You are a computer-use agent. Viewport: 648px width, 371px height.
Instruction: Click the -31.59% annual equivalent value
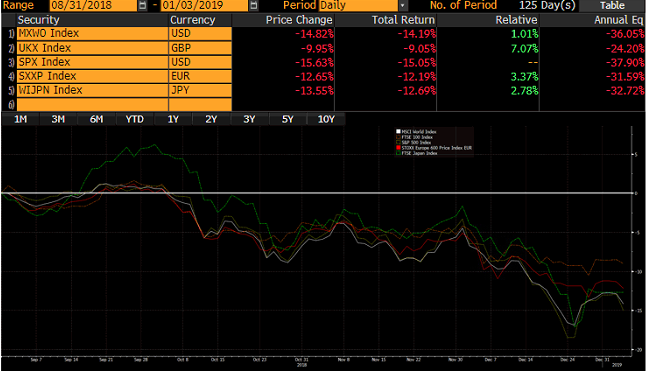click(x=625, y=76)
